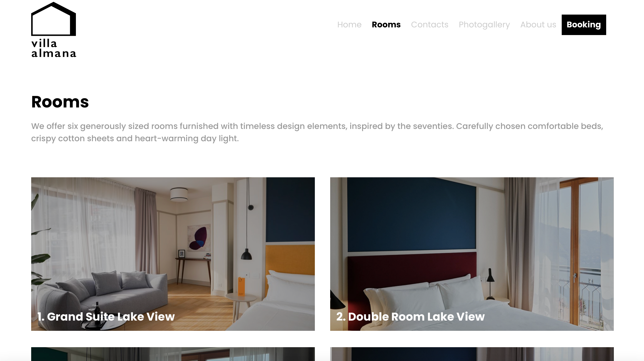Open the partially visible fourth room card

pyautogui.click(x=472, y=354)
